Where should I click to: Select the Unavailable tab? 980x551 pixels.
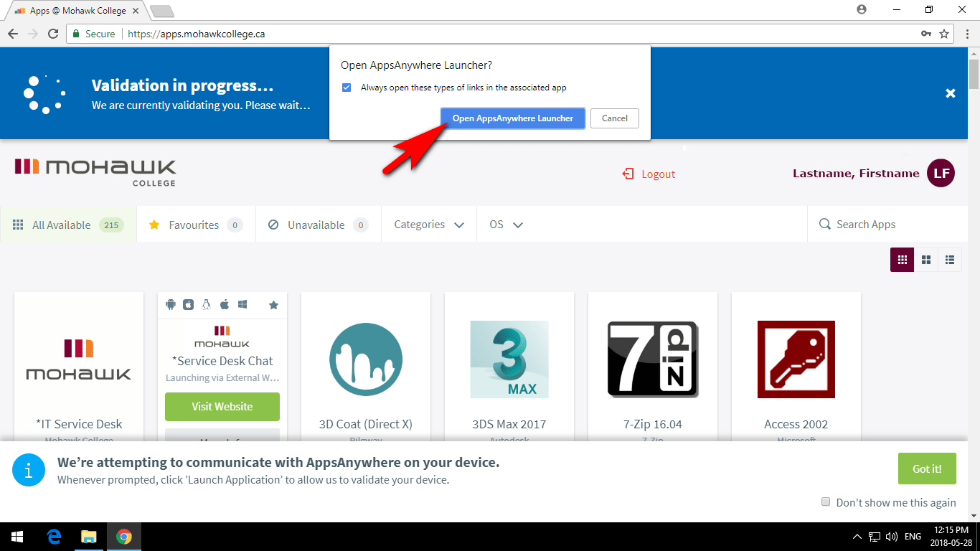(319, 225)
